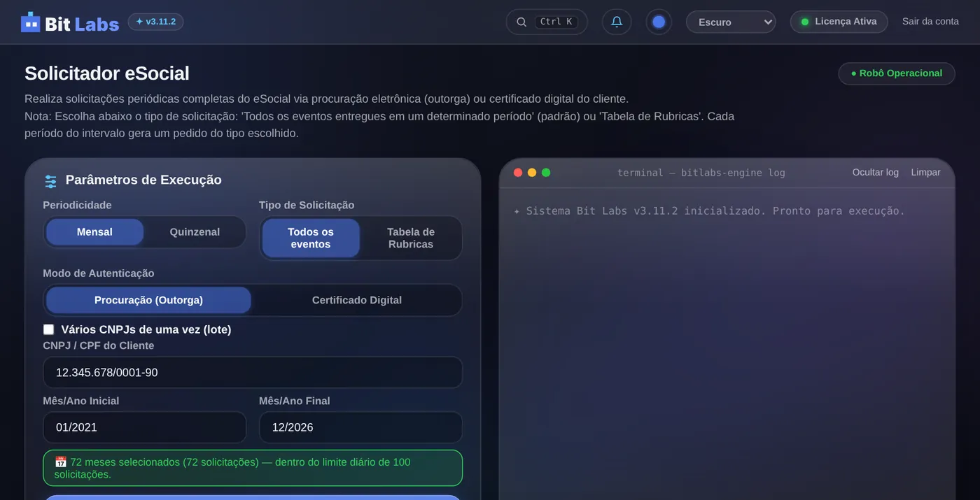Image resolution: width=980 pixels, height=500 pixels.
Task: Click the v3.11.2 version badge
Action: click(155, 22)
